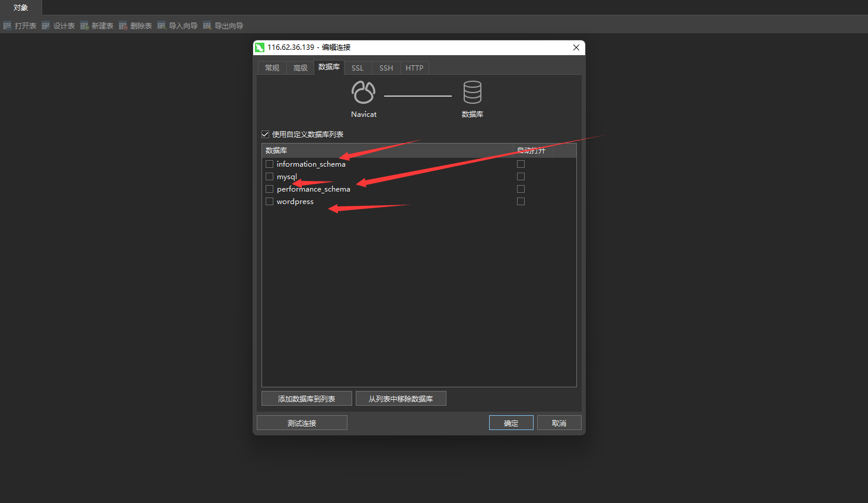Viewport: 868px width, 503px height.
Task: Click the Database (数据库) column header
Action: coord(388,151)
